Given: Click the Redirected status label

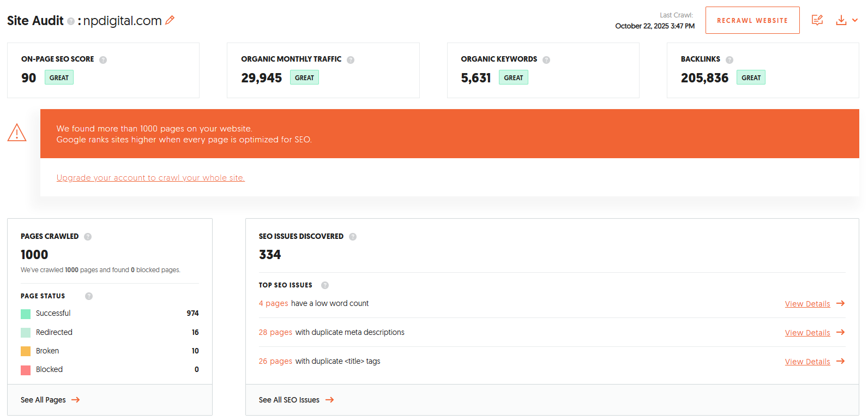Looking at the screenshot, I should pyautogui.click(x=54, y=332).
